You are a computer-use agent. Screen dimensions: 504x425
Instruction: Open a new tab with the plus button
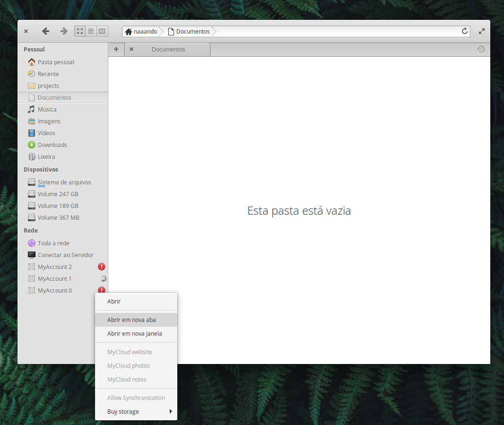point(116,49)
